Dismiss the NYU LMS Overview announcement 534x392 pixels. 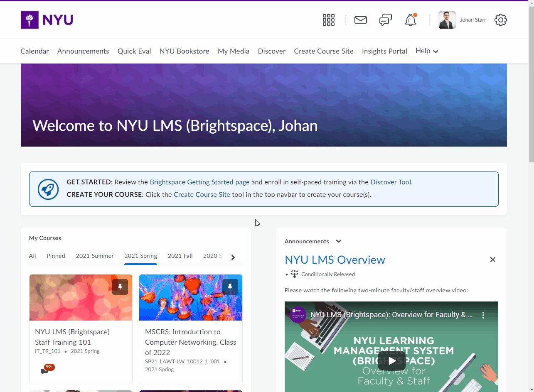point(493,260)
